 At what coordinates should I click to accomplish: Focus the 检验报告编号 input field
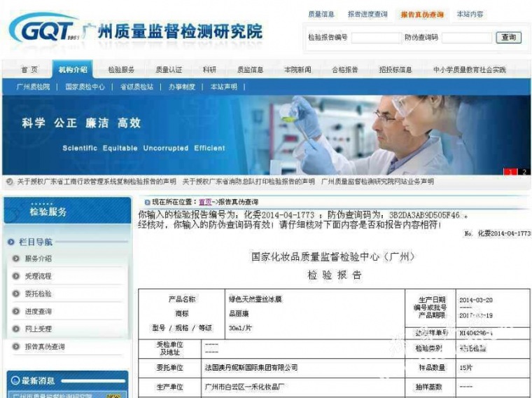[x=377, y=38]
